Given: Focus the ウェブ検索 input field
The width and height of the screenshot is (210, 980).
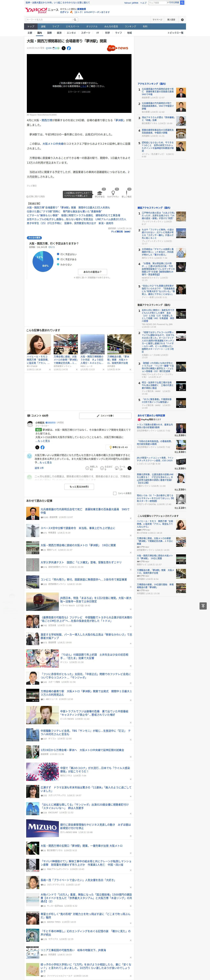Looking at the screenshot, I should 157,3.
